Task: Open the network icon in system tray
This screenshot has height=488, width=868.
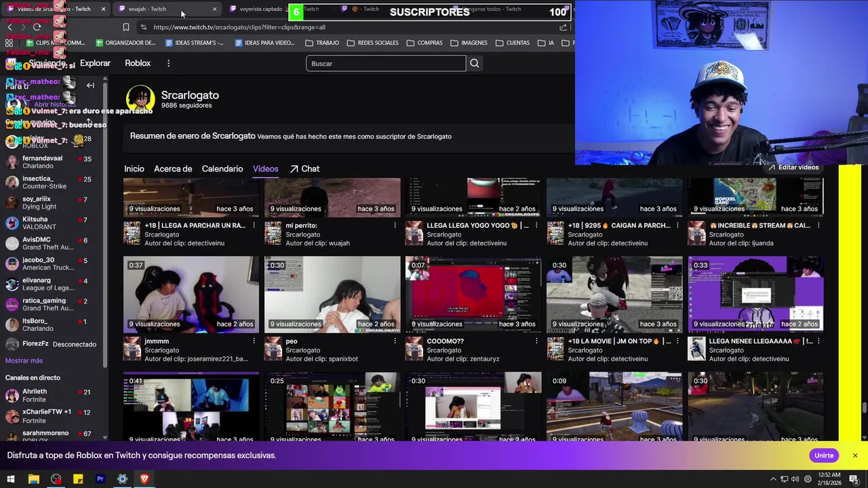Action: (784, 479)
